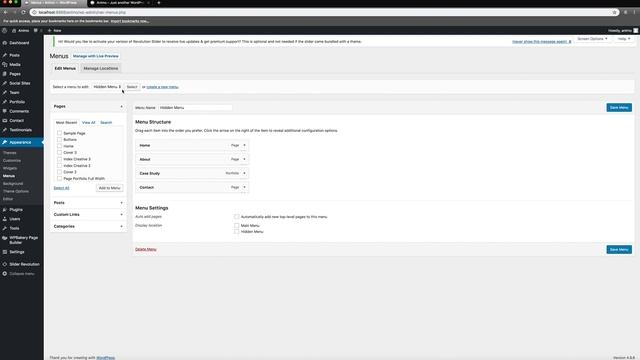Screen dimensions: 640x360
Task: Click the Select button beside menu dropdown
Action: pos(132,87)
